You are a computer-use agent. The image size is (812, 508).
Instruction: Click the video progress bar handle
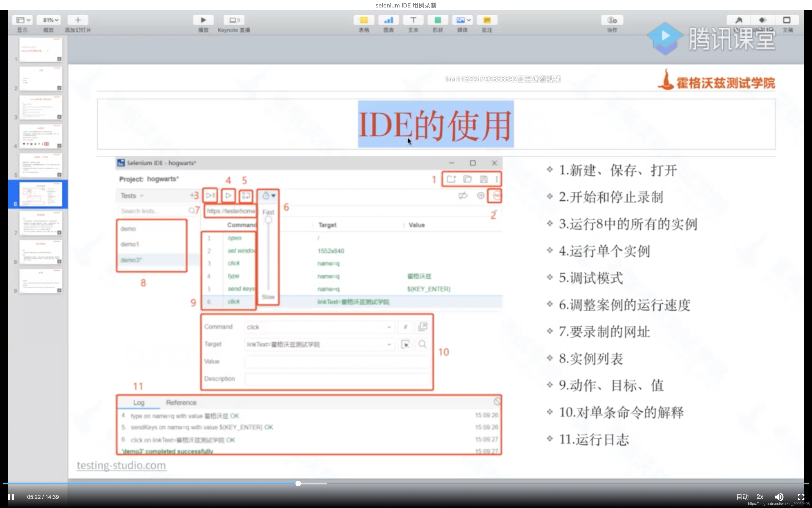(298, 484)
